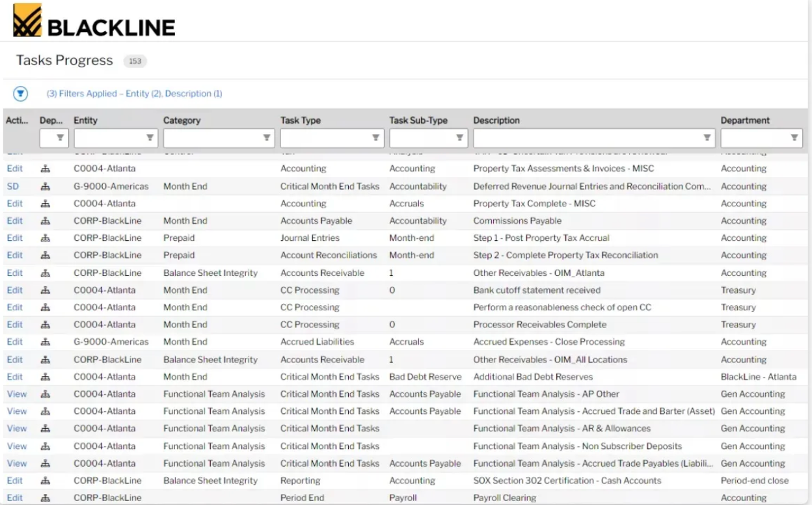Click the dependency icon for Deferred Revenue Journal Entries row

click(x=46, y=186)
